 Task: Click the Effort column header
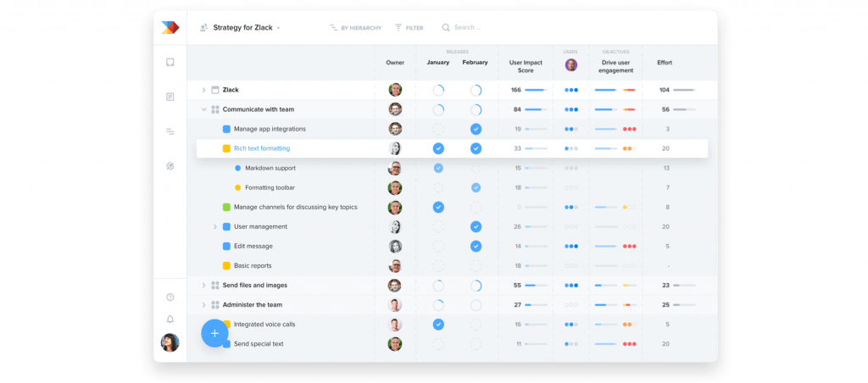(x=665, y=63)
